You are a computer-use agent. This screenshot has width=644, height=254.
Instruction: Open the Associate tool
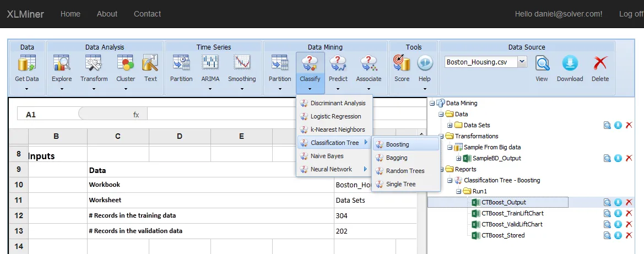point(369,68)
